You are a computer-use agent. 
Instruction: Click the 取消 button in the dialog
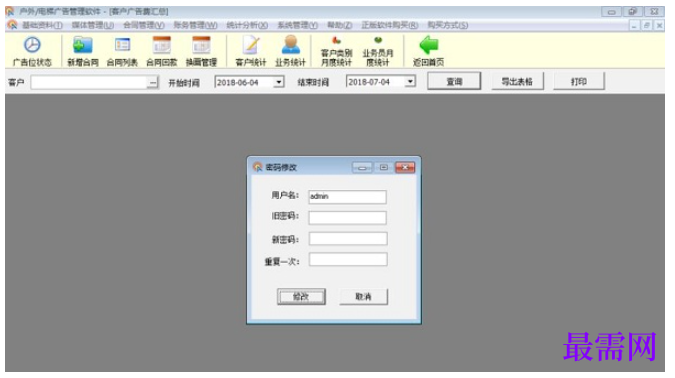[x=363, y=297]
